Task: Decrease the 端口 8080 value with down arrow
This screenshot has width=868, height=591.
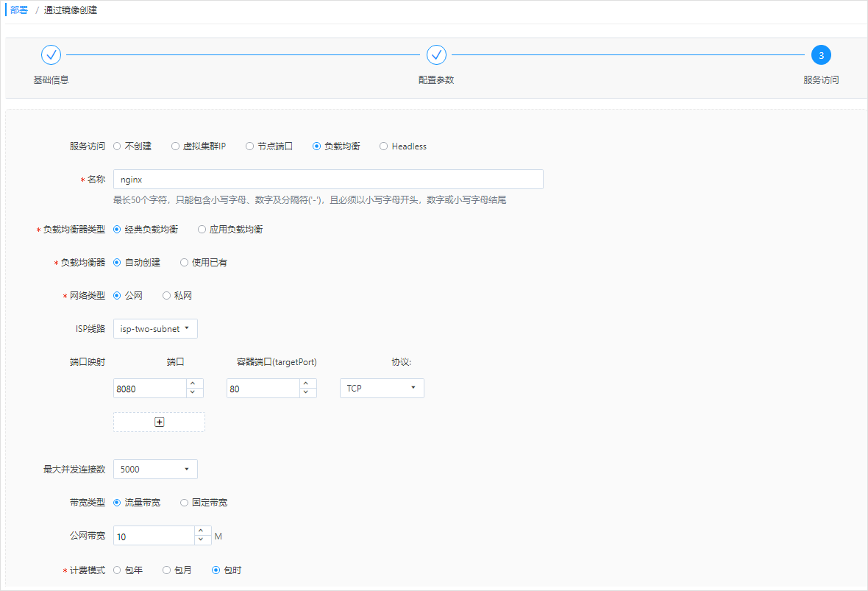Action: (x=193, y=393)
